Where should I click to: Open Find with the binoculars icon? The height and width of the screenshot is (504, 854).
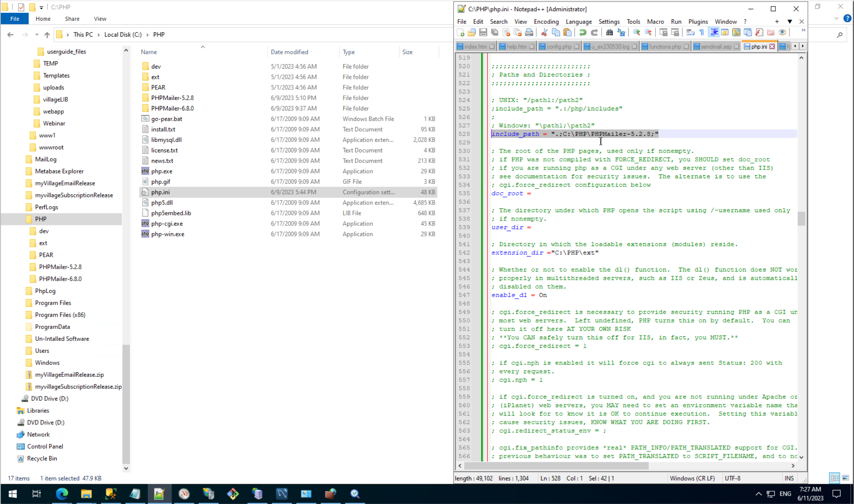click(x=609, y=33)
